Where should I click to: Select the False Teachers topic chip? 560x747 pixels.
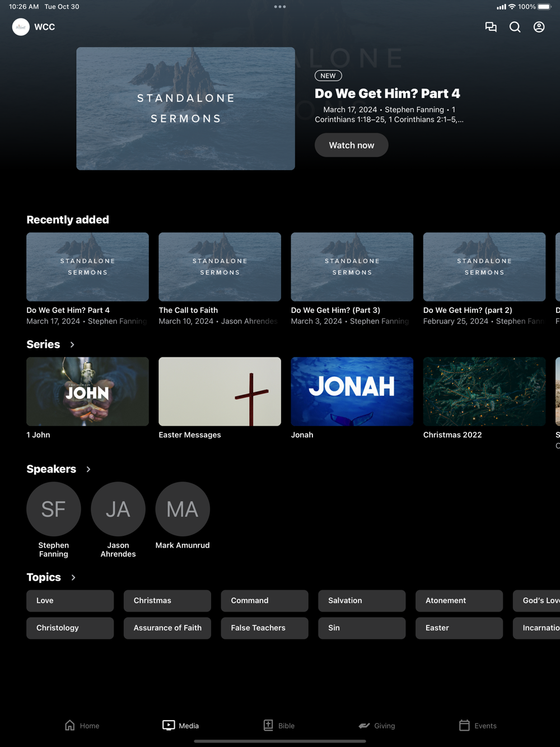tap(264, 628)
